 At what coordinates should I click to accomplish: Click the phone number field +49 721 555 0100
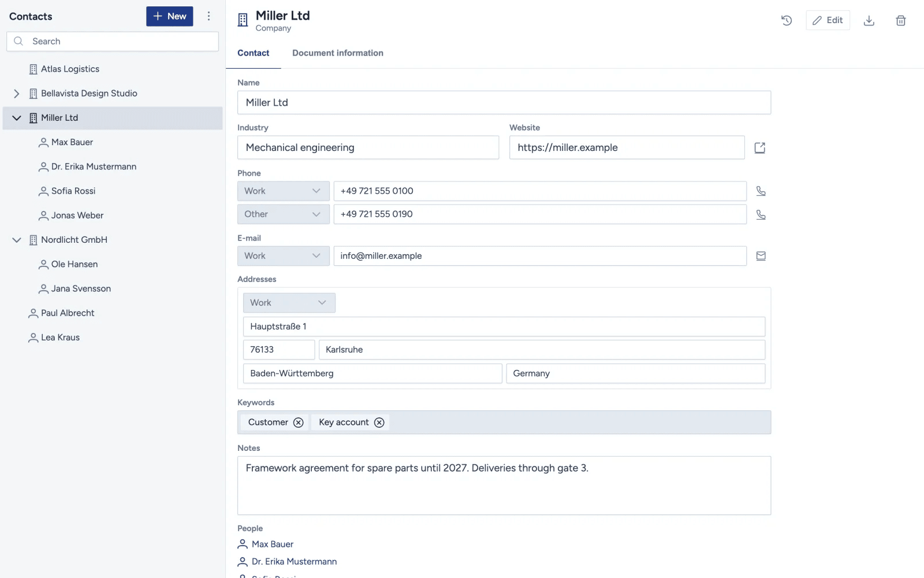click(540, 191)
